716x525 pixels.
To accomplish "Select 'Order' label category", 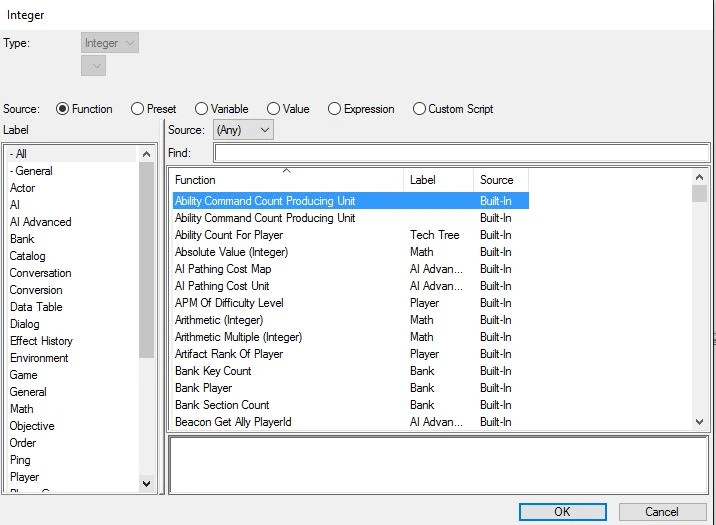I will point(72,443).
